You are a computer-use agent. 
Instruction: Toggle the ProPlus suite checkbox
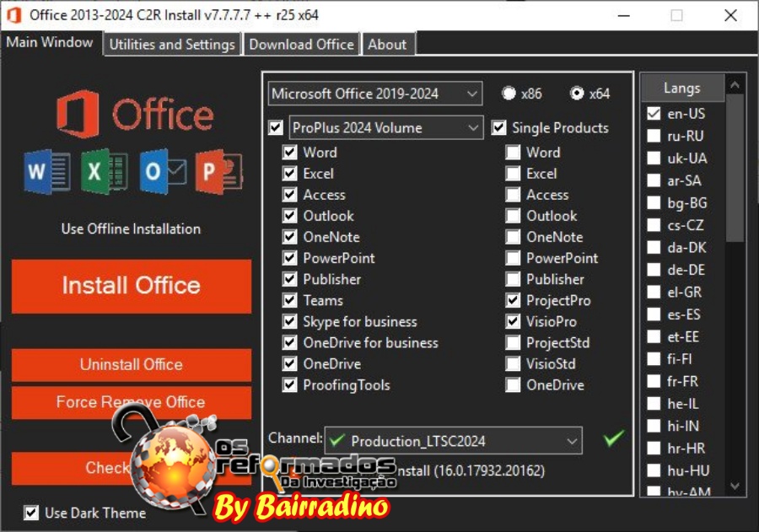276,128
